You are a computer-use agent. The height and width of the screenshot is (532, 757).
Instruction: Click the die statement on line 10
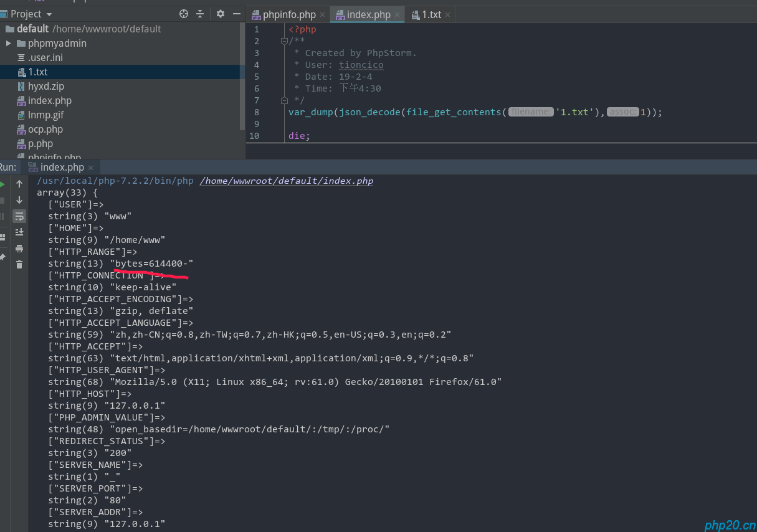point(299,136)
